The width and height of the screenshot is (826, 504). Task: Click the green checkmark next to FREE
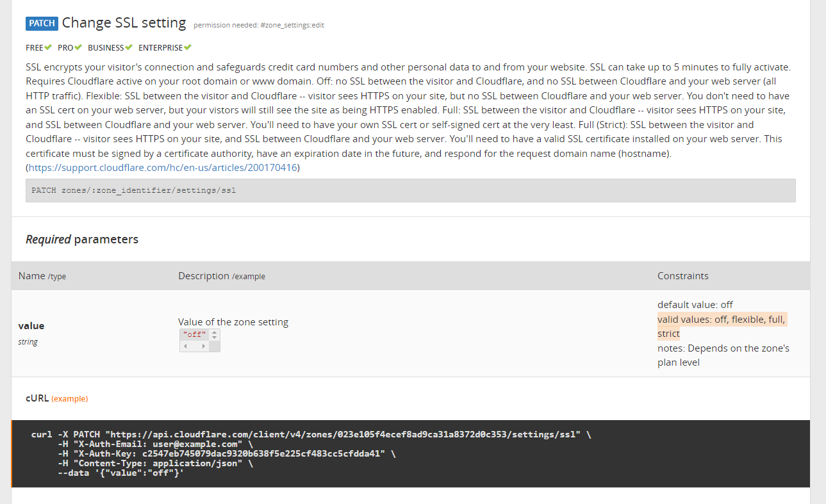[x=48, y=47]
